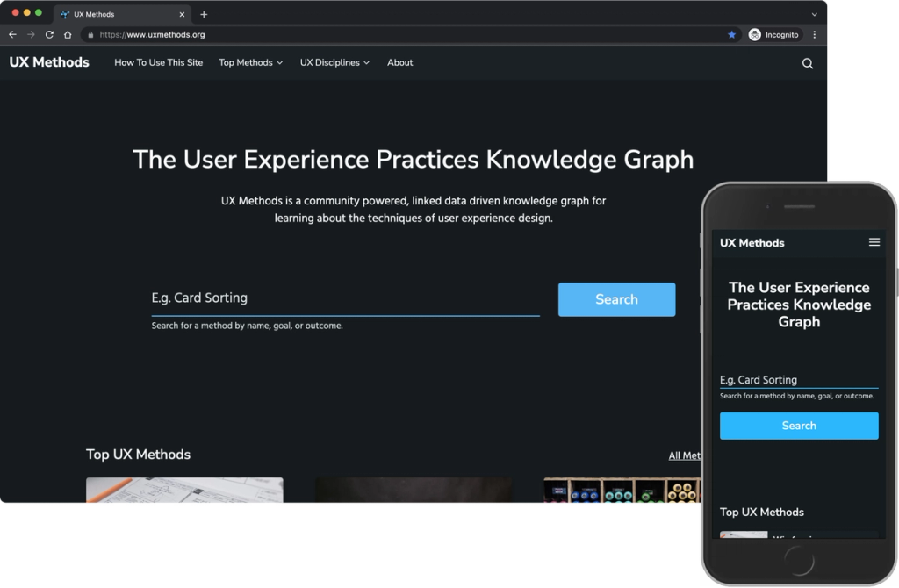Screen dimensions: 899x588
Task: Expand the Top Methods dropdown menu
Action: point(250,62)
